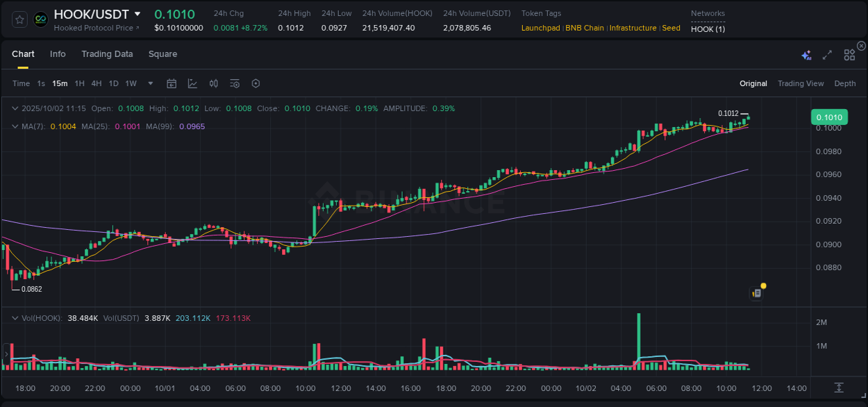This screenshot has height=407, width=868.
Task: Select the 1D timeframe
Action: 113,83
